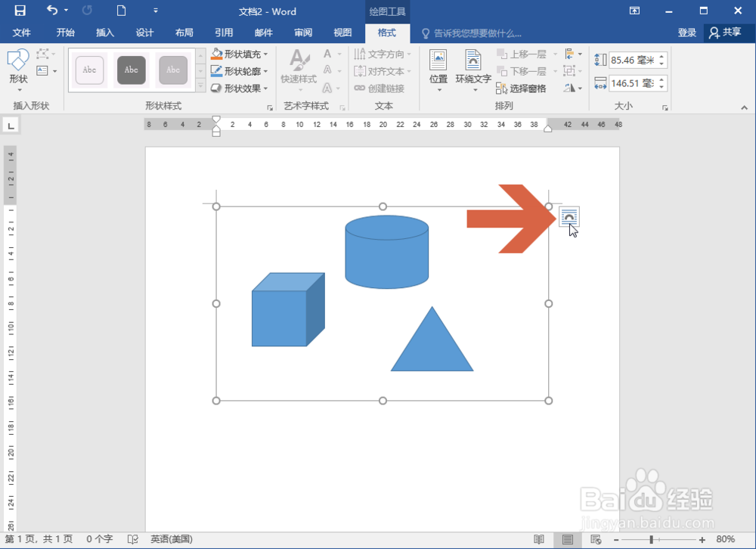Expand the shape styles gallery with More arrow
This screenshot has width=756, height=549.
point(200,85)
